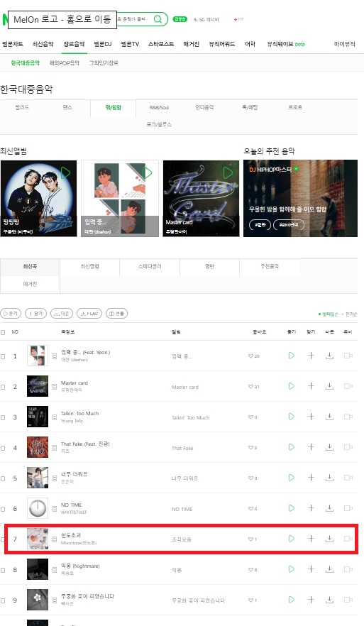364x626 pixels.
Task: Check the box for song number 3
Action: [x=3, y=417]
